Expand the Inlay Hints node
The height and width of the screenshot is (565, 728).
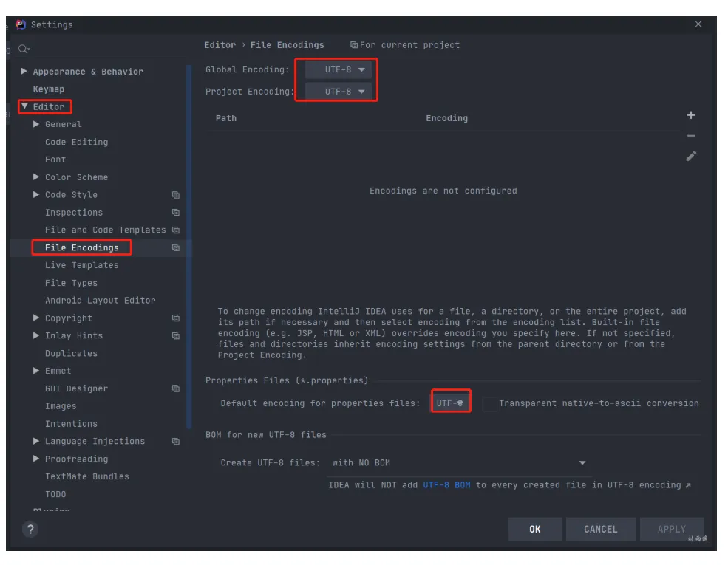tap(35, 335)
